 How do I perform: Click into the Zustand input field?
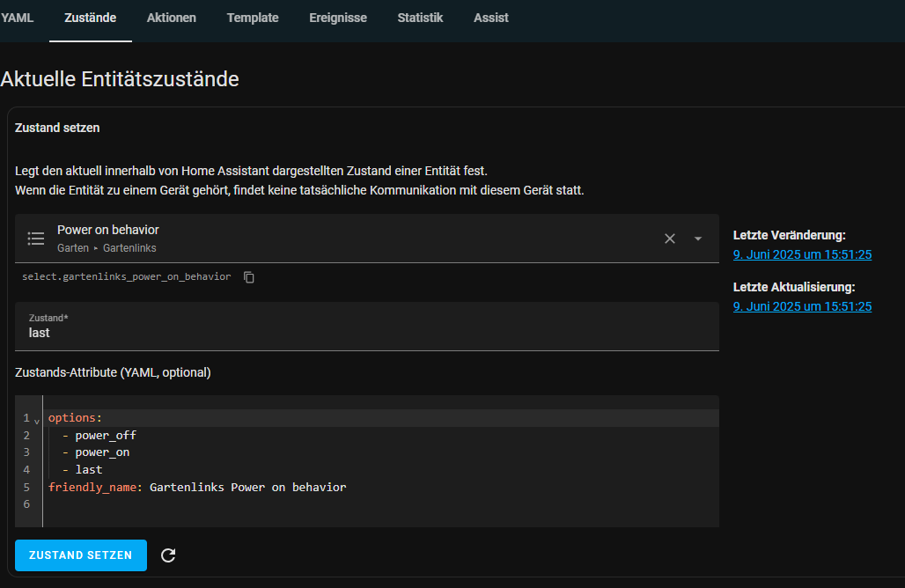tap(366, 333)
